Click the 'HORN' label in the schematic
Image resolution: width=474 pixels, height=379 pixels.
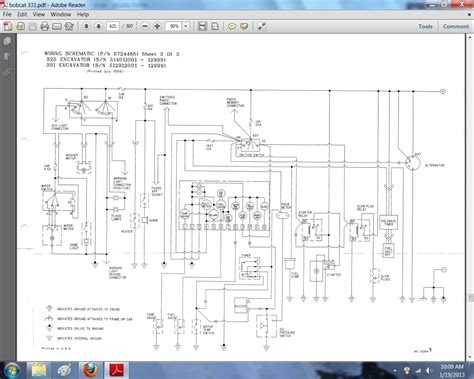pyautogui.click(x=153, y=220)
